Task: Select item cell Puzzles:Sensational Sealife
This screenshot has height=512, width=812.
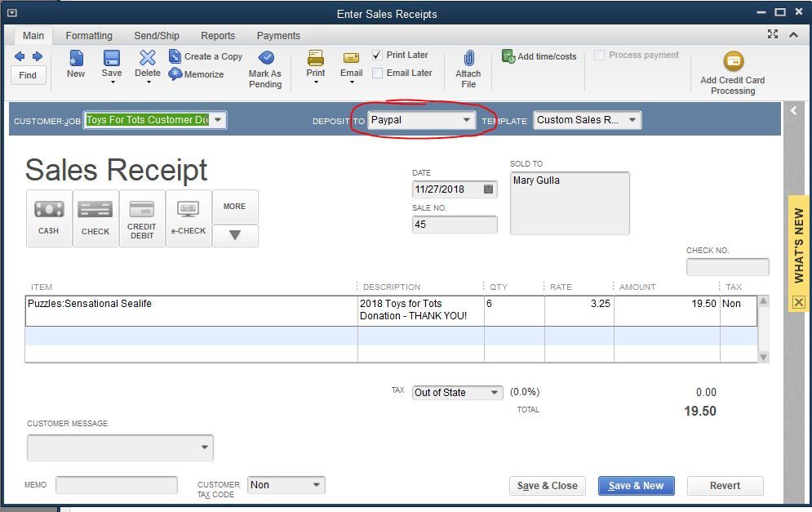Action: [x=191, y=311]
